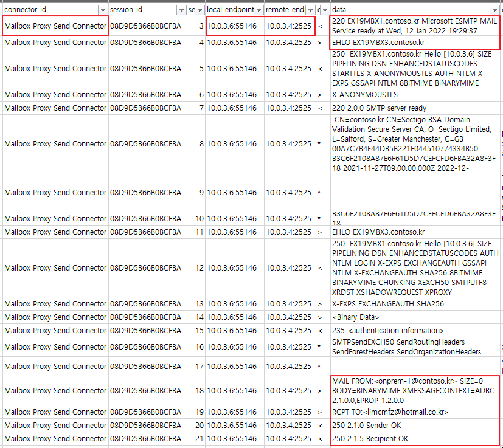The width and height of the screenshot is (503, 448).
Task: Click session-id cell in sequence 4 row
Action: point(148,43)
